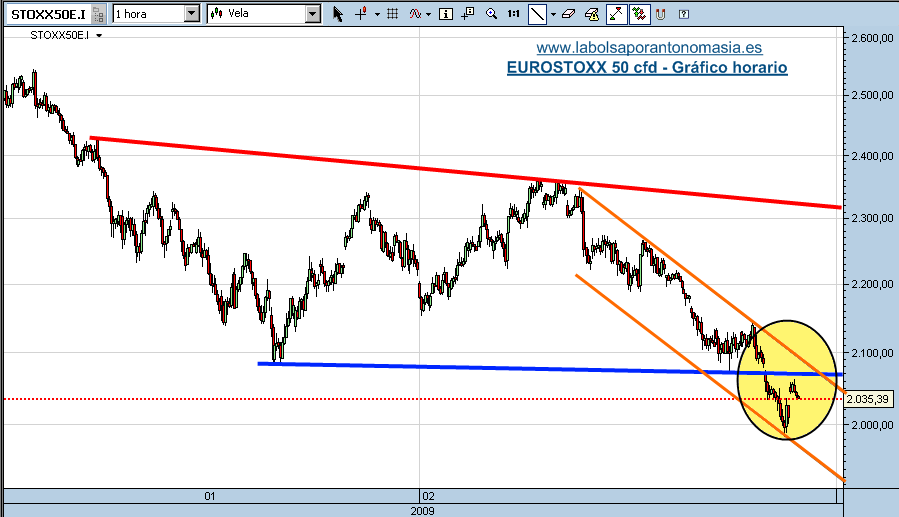Select the trend line drawing tool

click(x=537, y=14)
